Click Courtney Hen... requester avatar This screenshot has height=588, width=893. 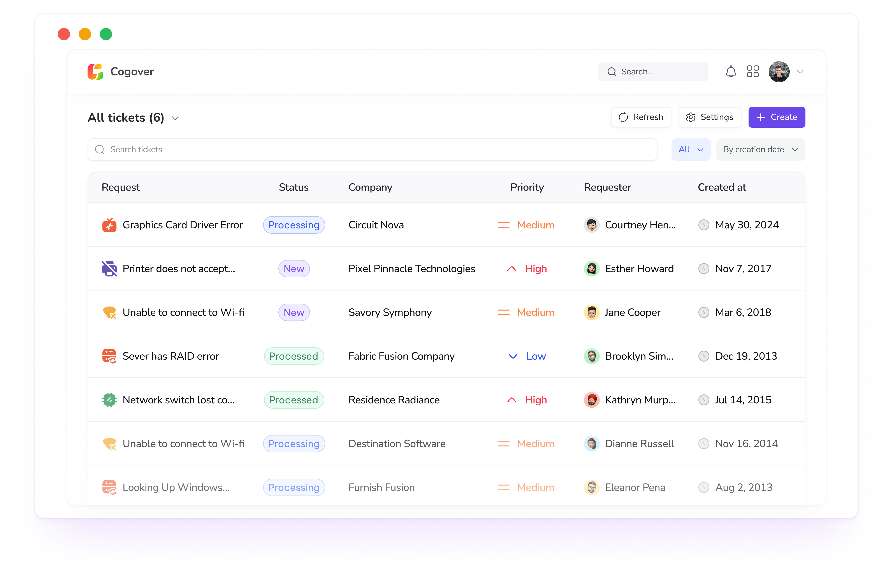[x=592, y=225]
